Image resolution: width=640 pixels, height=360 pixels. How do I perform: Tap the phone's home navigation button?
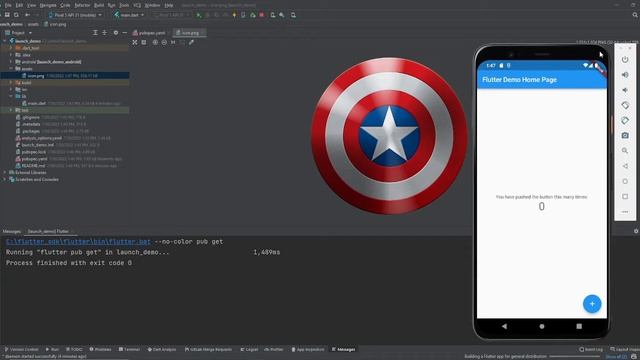click(x=542, y=326)
